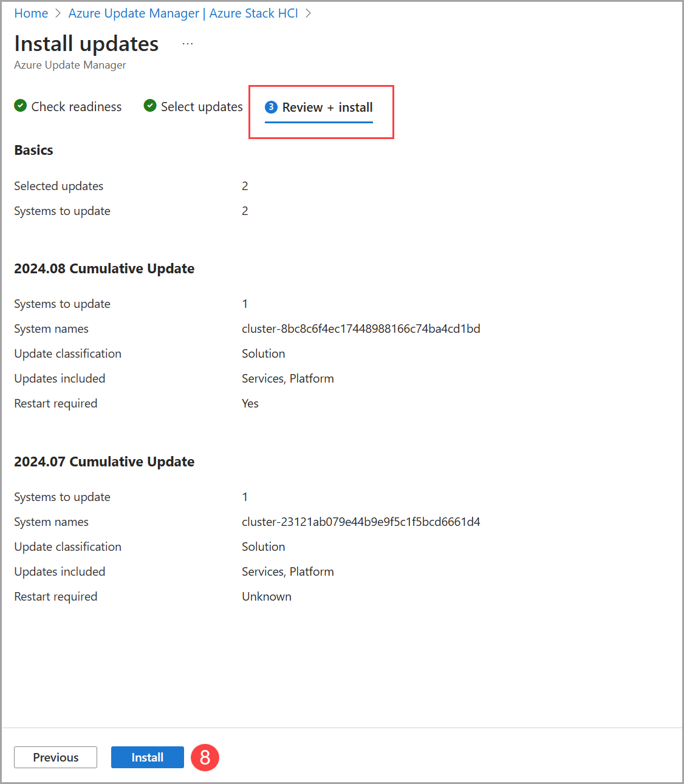Click the cluster-8bc8c6f4ec system name
The image size is (684, 784).
coord(361,329)
